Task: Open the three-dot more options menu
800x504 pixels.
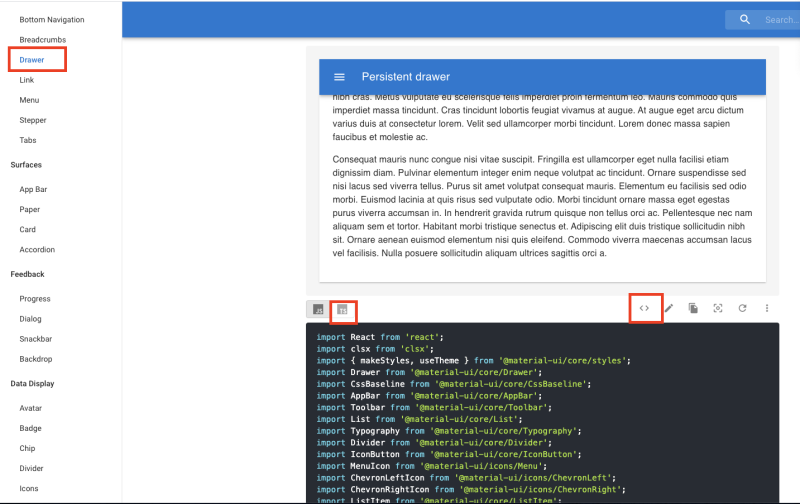Action: point(767,308)
